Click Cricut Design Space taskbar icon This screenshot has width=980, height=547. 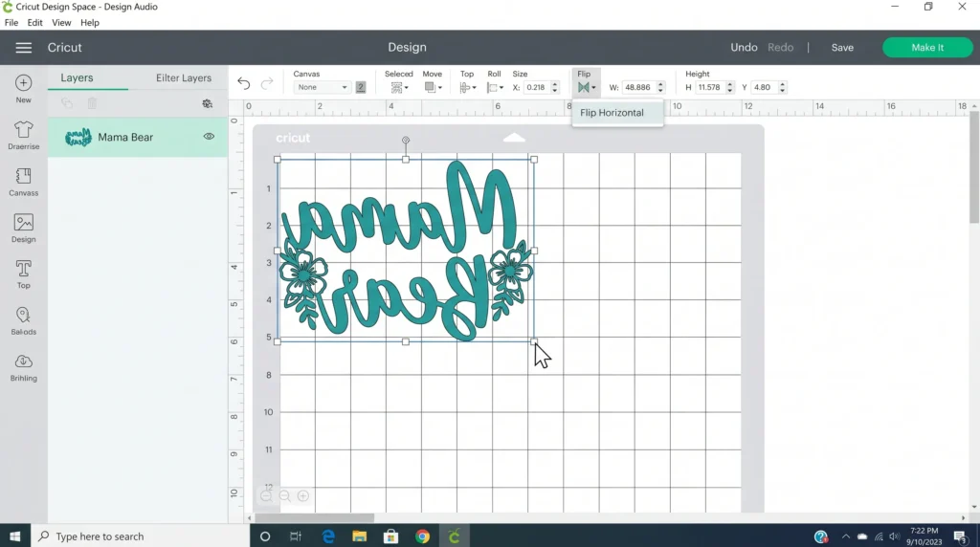[455, 536]
